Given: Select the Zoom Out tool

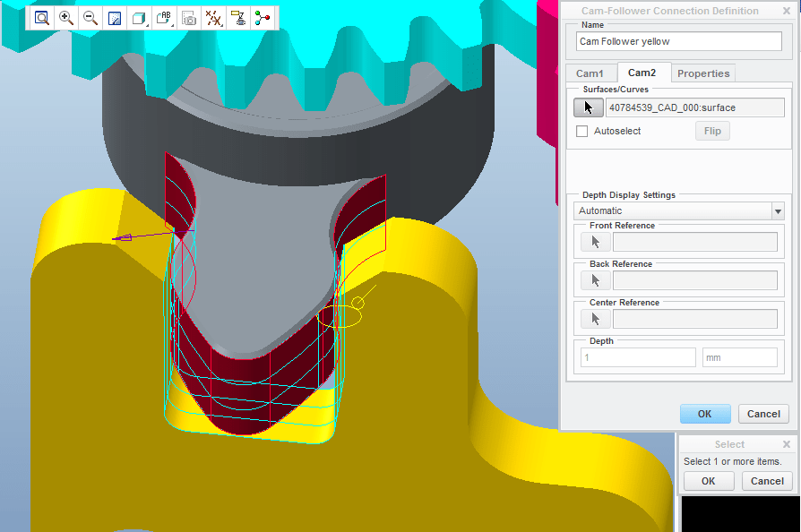Looking at the screenshot, I should tap(90, 17).
